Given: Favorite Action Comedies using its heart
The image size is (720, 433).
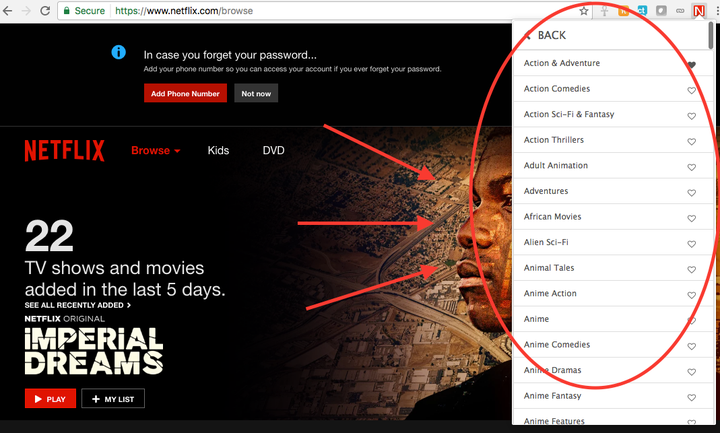Looking at the screenshot, I should coord(691,90).
